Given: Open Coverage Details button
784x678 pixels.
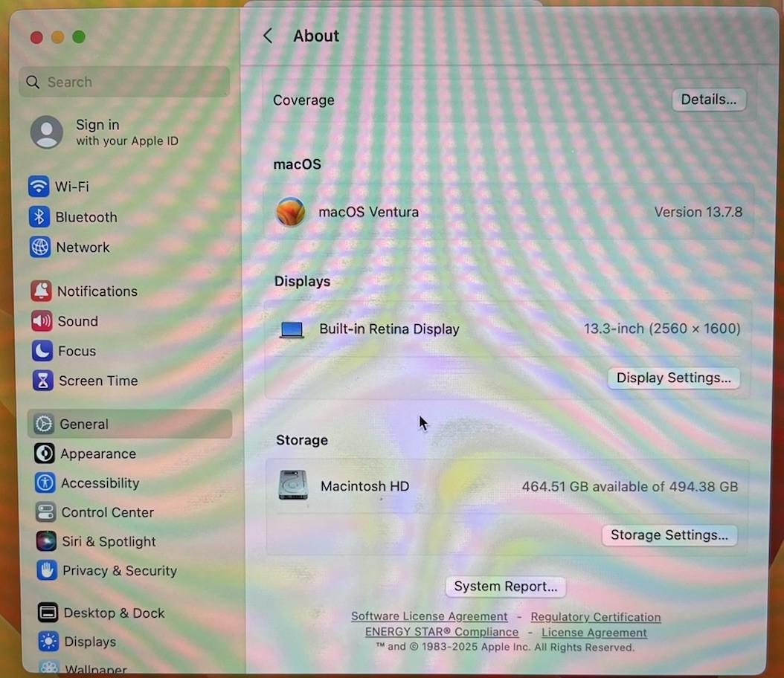Looking at the screenshot, I should click(x=708, y=100).
